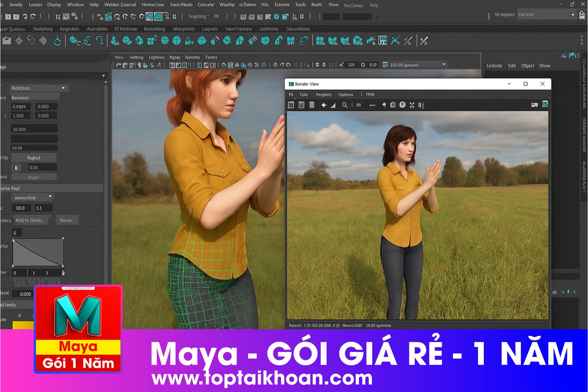Open the Lightine menu in the viewport panel

[156, 57]
